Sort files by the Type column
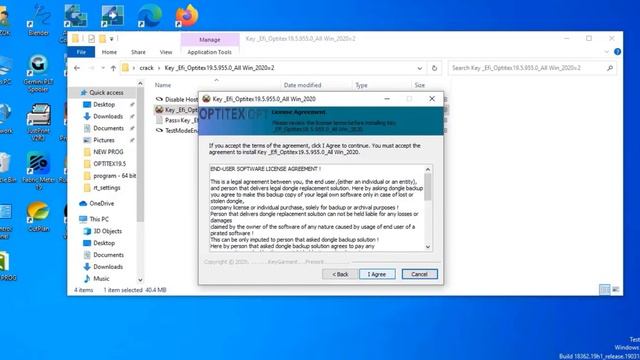 tap(361, 85)
